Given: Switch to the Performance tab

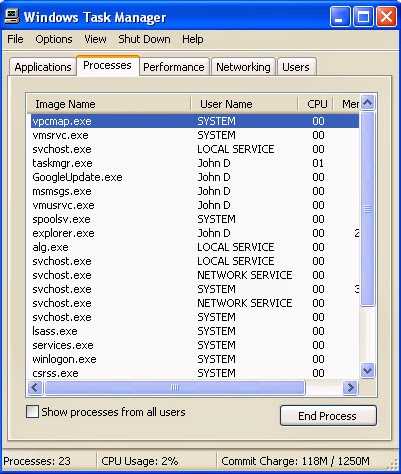Looking at the screenshot, I should [x=174, y=67].
